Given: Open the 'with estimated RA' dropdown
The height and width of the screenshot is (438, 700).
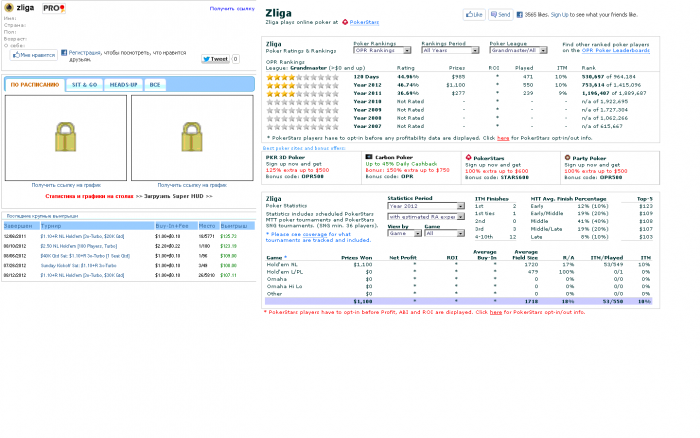Looking at the screenshot, I should pyautogui.click(x=426, y=217).
